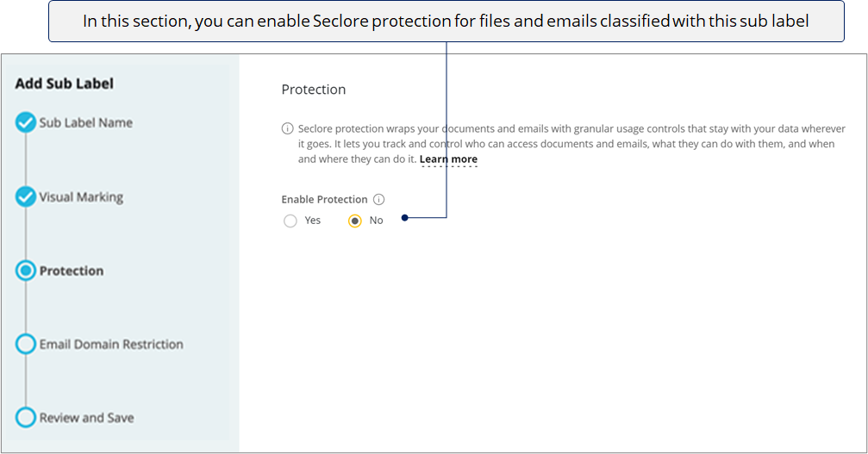Click the Yes option label text

tap(312, 221)
